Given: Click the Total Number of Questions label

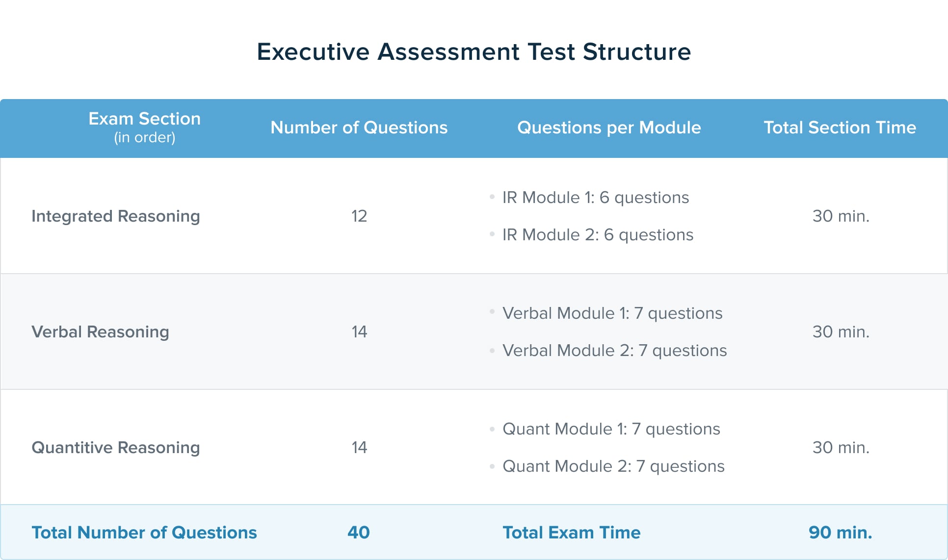Looking at the screenshot, I should [144, 533].
